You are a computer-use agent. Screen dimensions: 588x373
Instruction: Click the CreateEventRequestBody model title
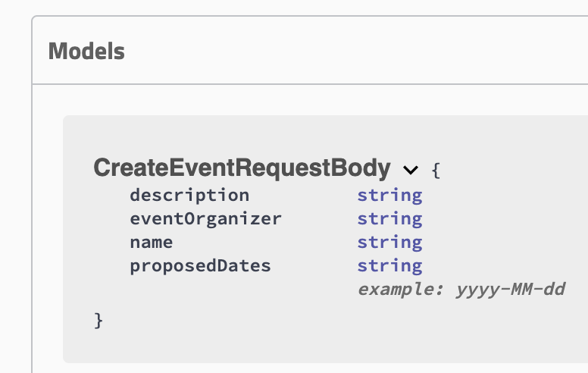pos(242,168)
